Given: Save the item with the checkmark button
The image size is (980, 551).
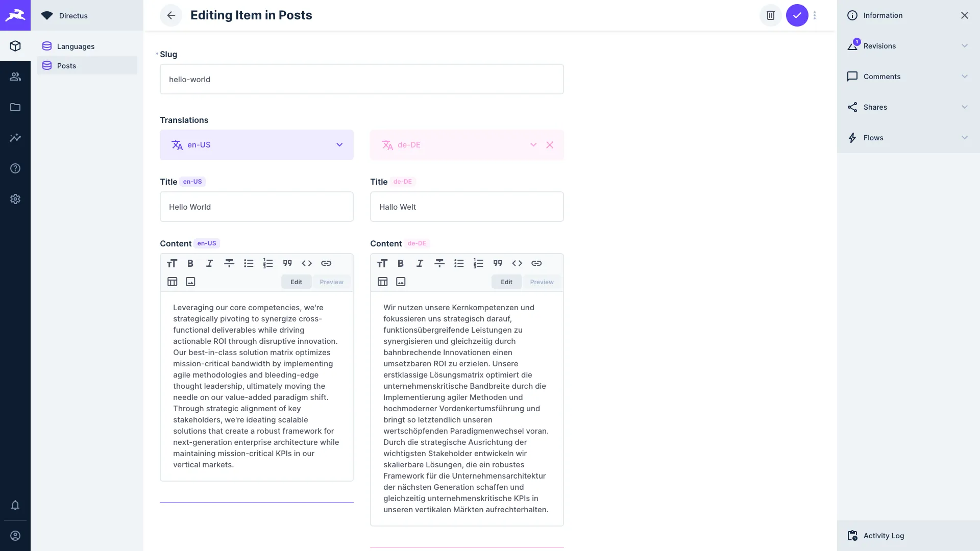Looking at the screenshot, I should click(797, 15).
